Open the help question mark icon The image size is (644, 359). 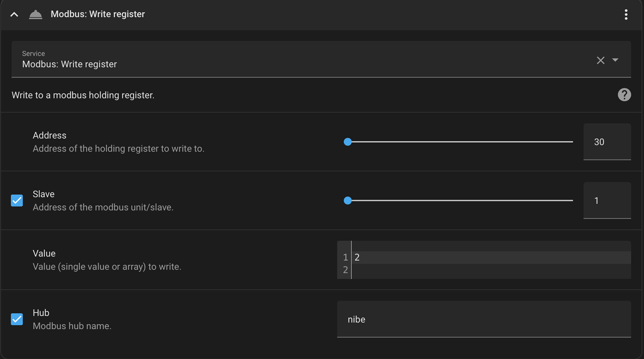point(624,95)
